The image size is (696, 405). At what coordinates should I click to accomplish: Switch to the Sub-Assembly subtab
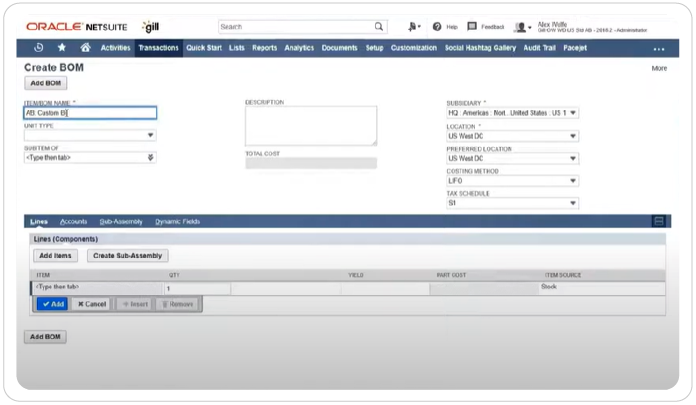[121, 222]
